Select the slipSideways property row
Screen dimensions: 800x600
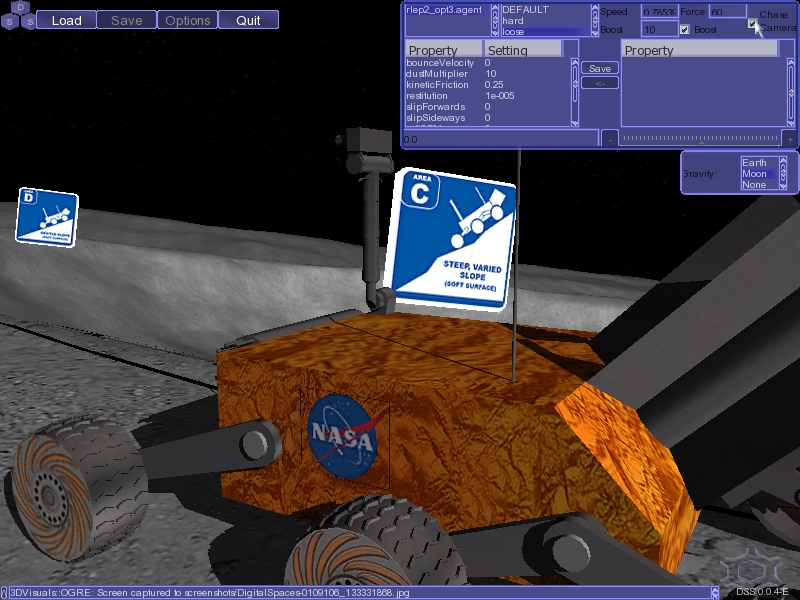488,118
